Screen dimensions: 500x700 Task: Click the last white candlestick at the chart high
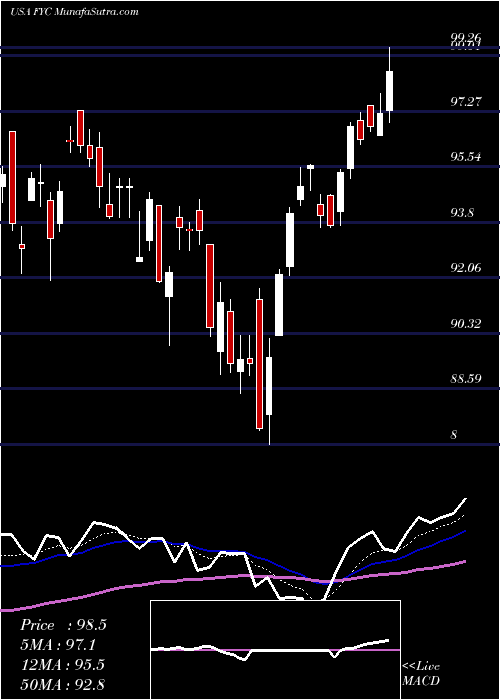390,85
